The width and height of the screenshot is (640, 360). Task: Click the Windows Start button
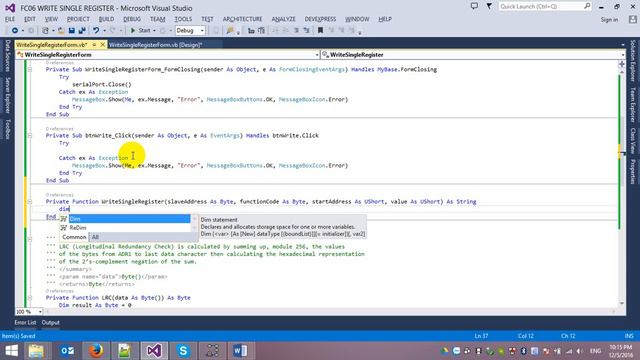[x=11, y=351]
